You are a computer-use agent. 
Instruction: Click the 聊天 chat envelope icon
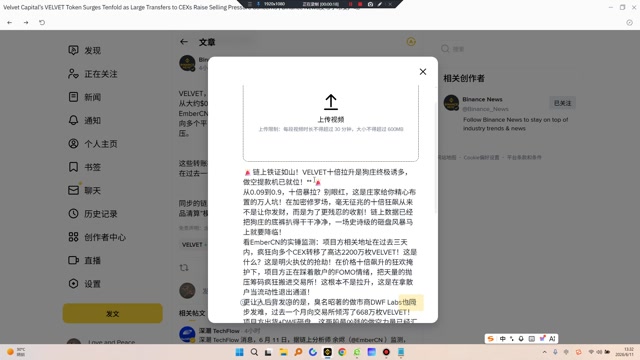pos(73,190)
